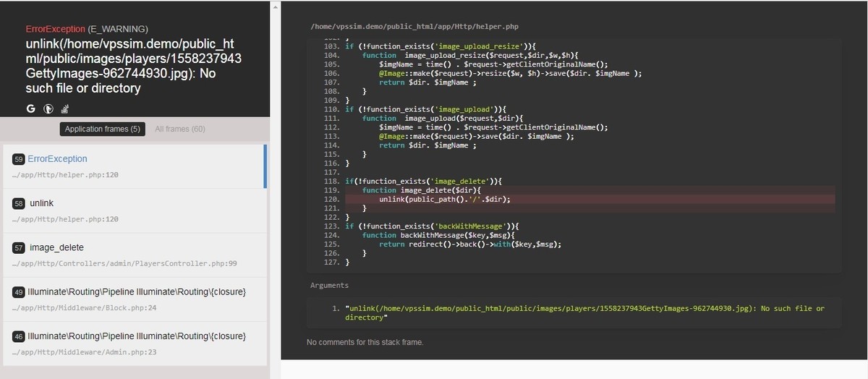Click the helper.php file path header
Image resolution: width=868 pixels, height=379 pixels.
[x=414, y=27]
